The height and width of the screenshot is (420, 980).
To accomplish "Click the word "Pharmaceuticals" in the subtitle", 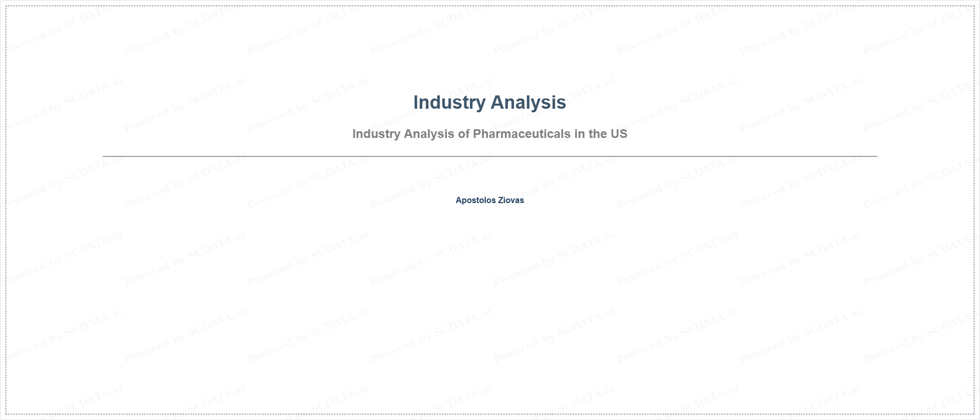I will [521, 134].
